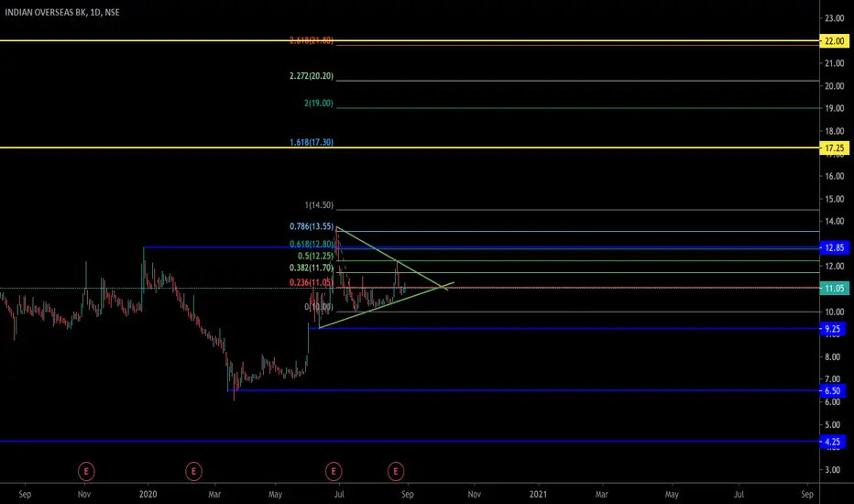Select the ascending green triangle trendline
This screenshot has width=854, height=504.
pos(387,306)
